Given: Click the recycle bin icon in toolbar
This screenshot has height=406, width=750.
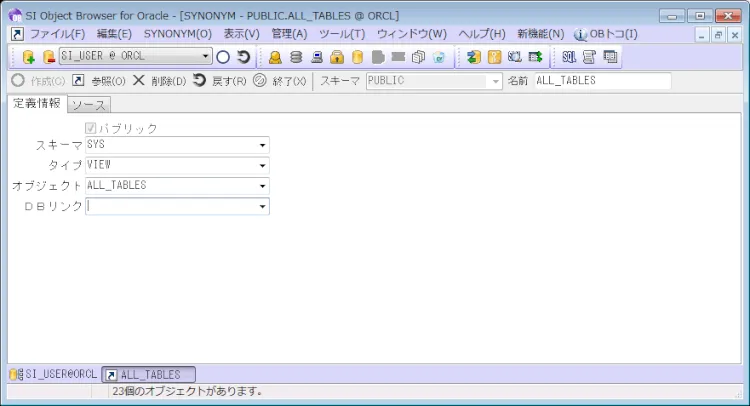Looking at the screenshot, I should coord(439,57).
